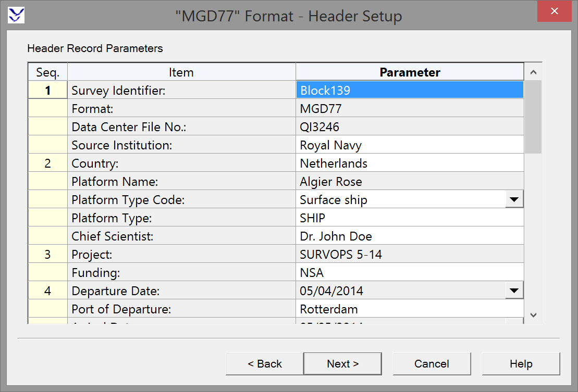Click the Port of Departure field Rotterdam

(409, 309)
